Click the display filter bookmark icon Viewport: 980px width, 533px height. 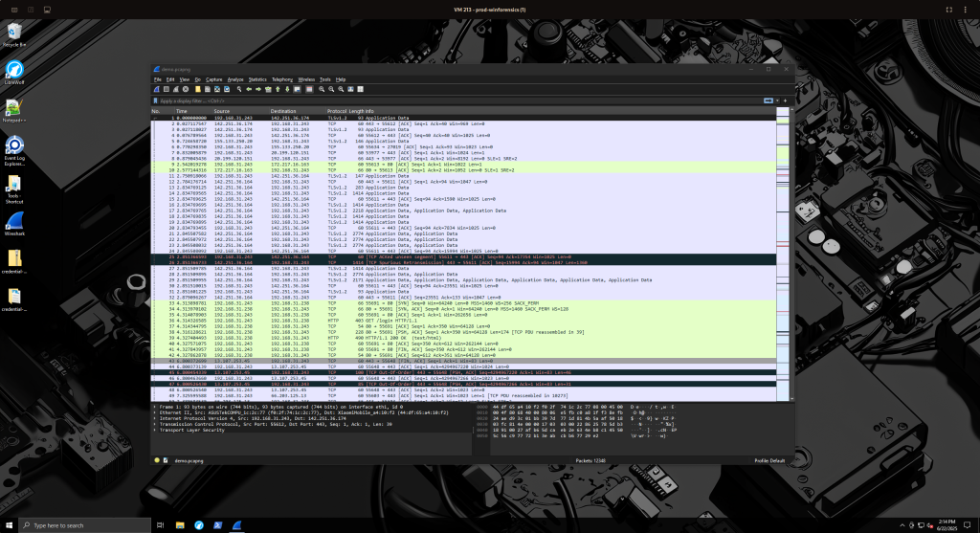click(x=156, y=100)
